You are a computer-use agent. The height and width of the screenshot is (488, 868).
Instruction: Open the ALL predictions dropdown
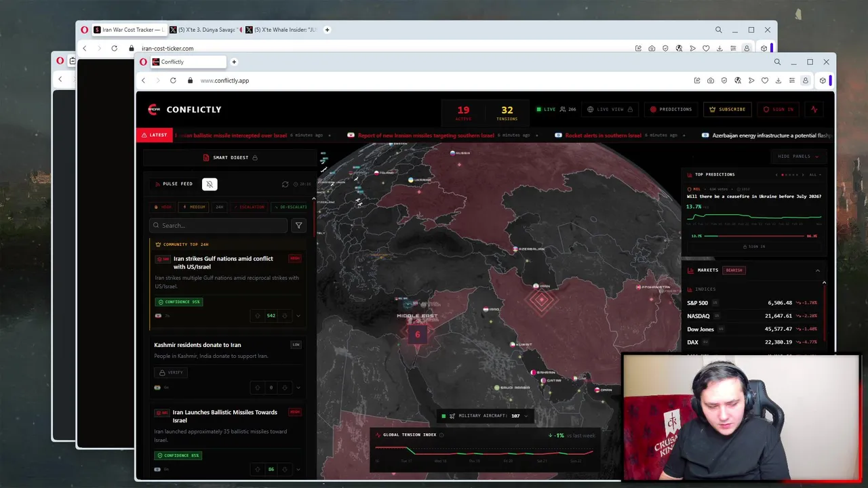pos(814,175)
